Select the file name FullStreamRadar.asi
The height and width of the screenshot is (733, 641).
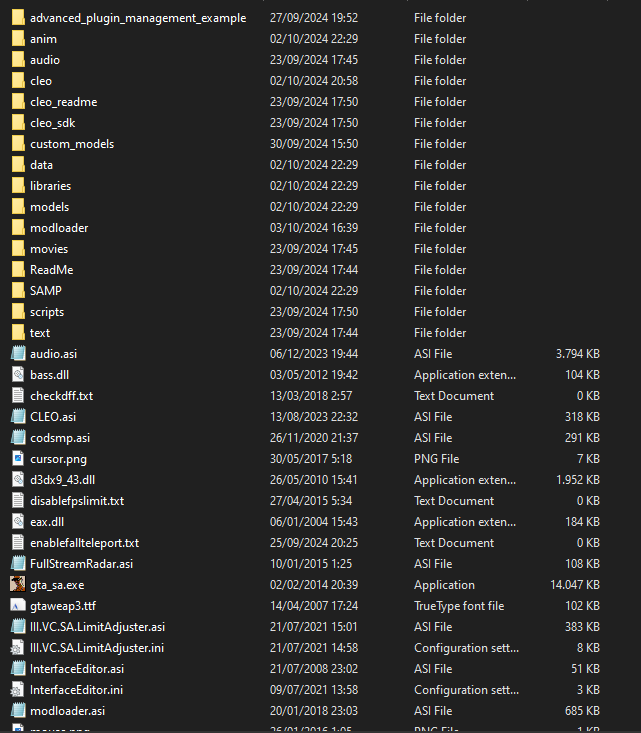[x=81, y=564]
